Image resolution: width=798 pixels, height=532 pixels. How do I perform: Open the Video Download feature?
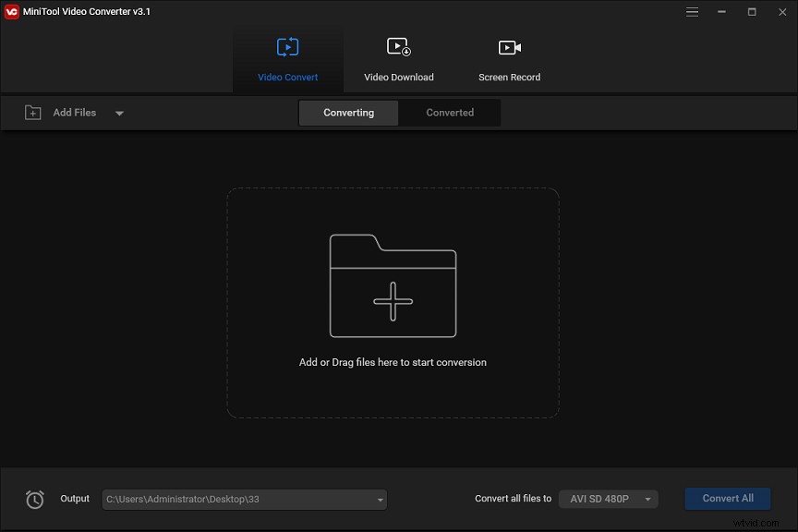point(398,55)
